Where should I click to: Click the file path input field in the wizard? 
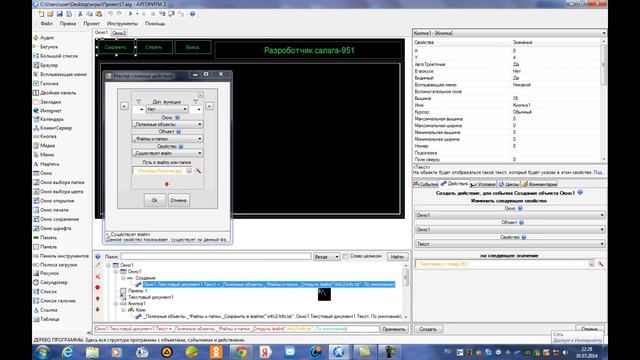click(x=162, y=171)
